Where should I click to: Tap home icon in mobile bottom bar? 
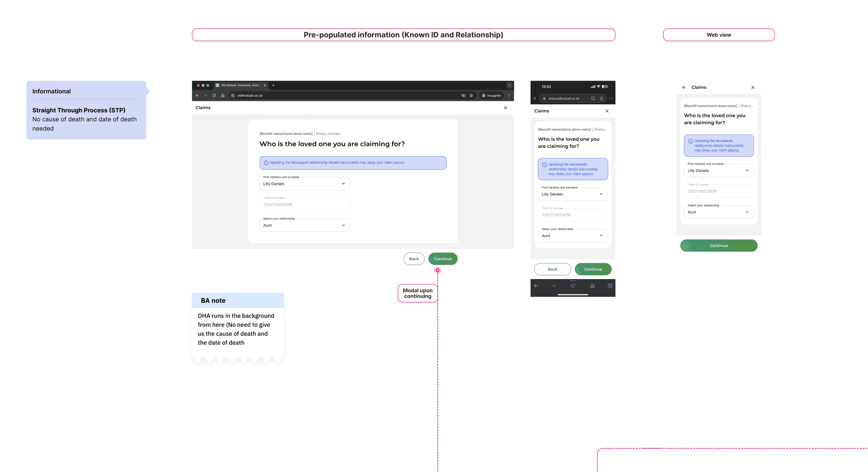(x=592, y=286)
